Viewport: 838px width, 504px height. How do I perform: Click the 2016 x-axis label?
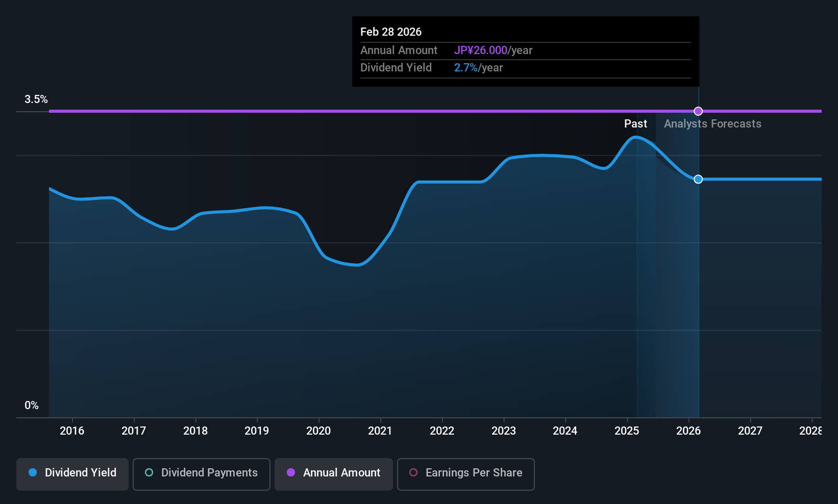click(72, 431)
